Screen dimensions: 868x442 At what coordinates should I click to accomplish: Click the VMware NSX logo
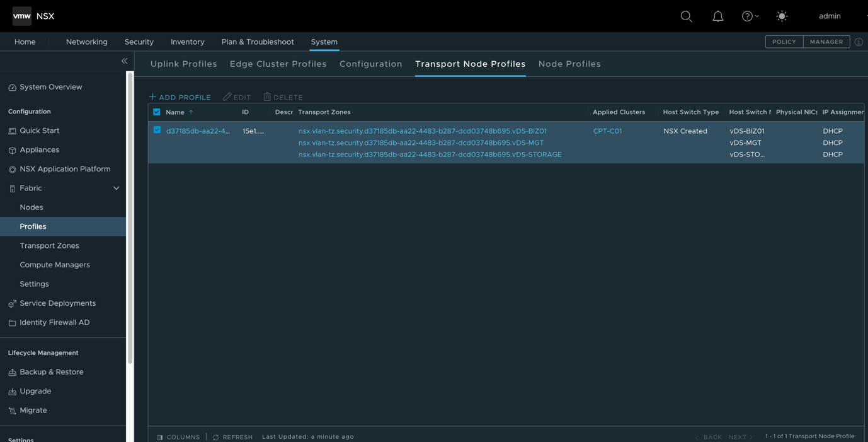[22, 16]
